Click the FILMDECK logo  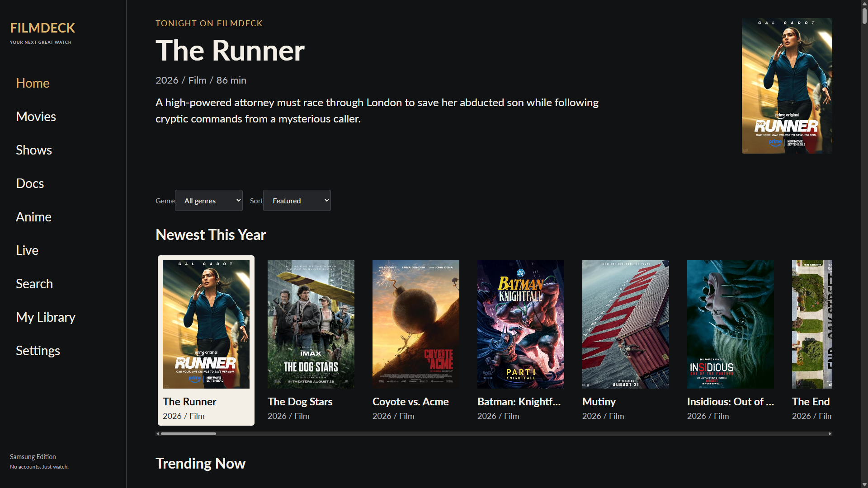tap(42, 28)
